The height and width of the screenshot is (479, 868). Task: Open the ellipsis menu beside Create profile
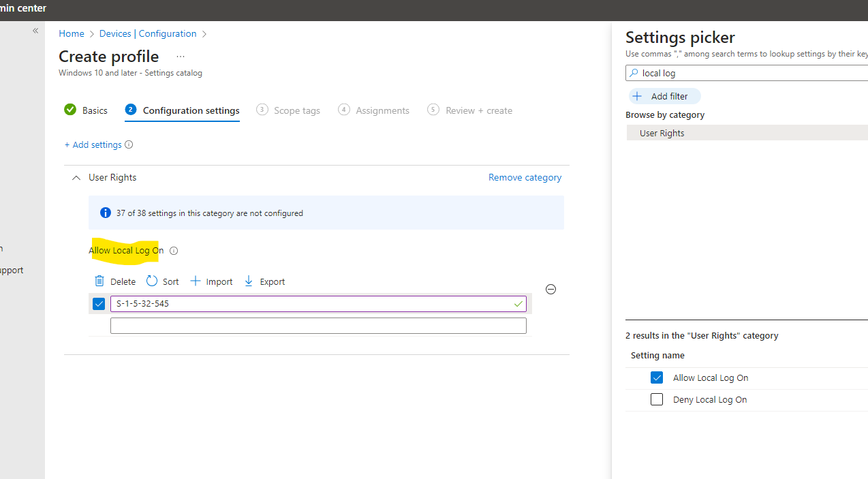click(181, 57)
